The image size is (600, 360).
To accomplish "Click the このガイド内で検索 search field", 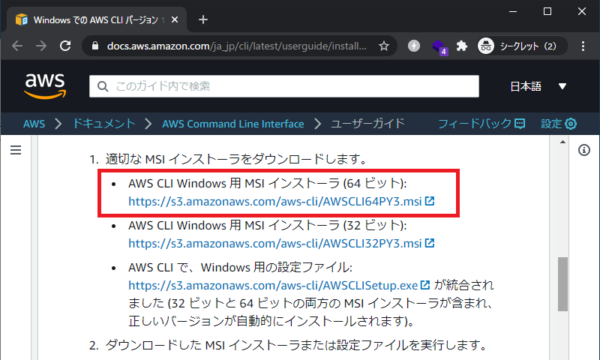I will pyautogui.click(x=284, y=86).
